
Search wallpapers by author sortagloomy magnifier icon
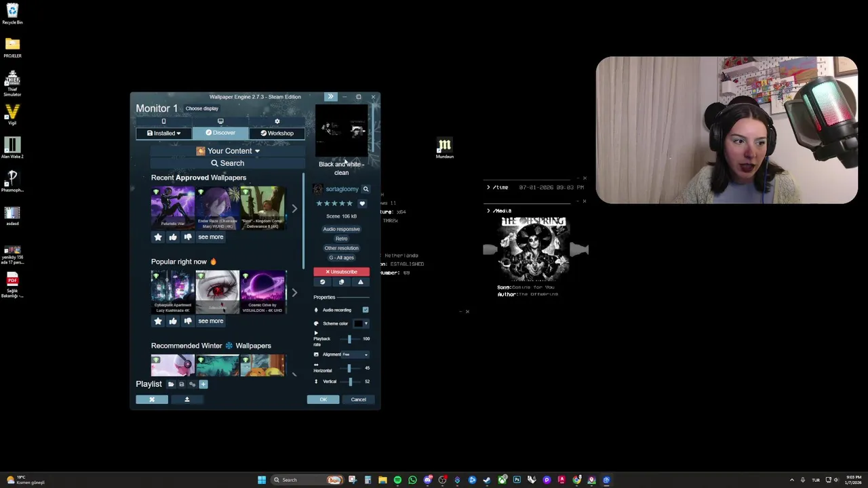point(366,189)
